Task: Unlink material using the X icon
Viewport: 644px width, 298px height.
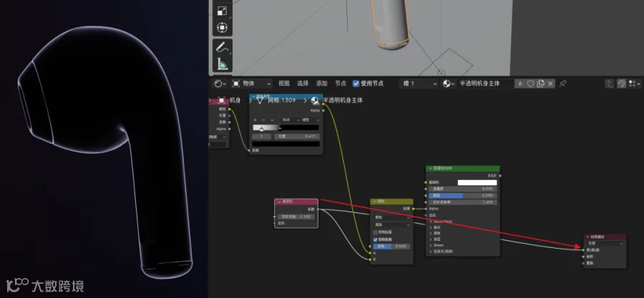Action: point(550,84)
